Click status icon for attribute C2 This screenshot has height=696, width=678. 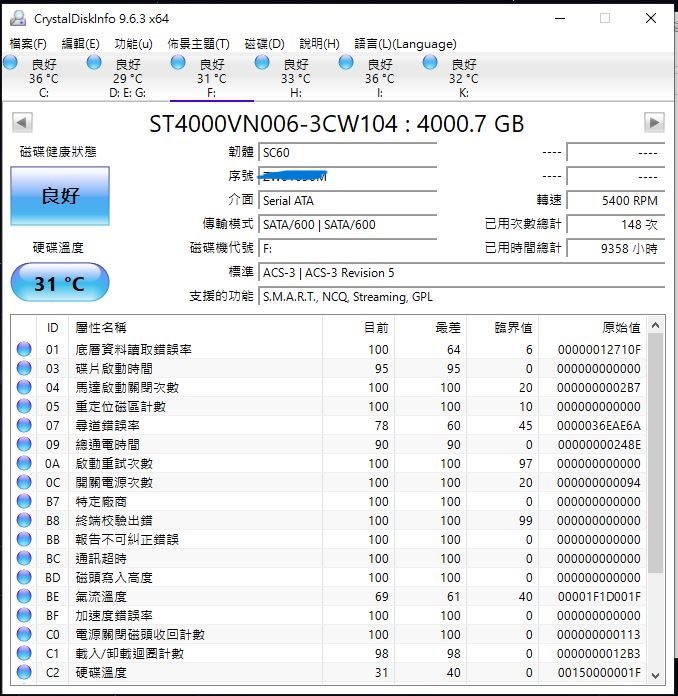24,672
